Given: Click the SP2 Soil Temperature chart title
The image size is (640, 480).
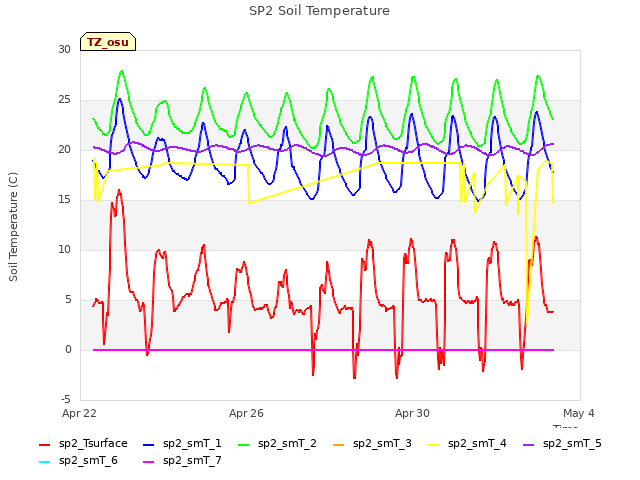Looking at the screenshot, I should click(320, 11).
